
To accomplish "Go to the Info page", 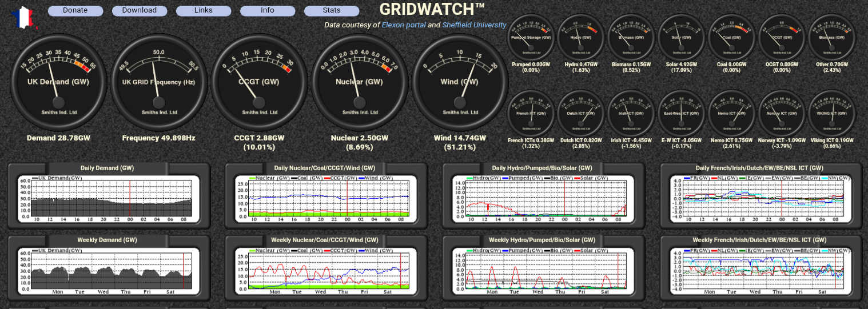I will pos(268,10).
